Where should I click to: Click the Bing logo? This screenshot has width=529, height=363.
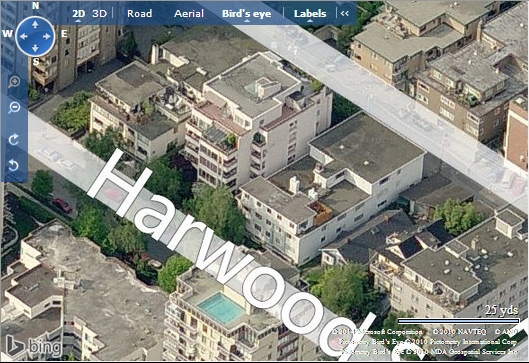[x=34, y=346]
